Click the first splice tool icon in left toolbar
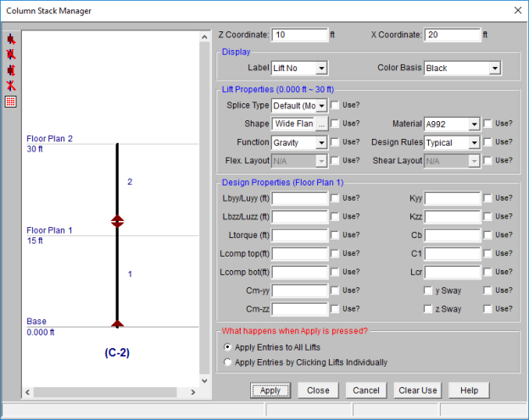 [11, 39]
